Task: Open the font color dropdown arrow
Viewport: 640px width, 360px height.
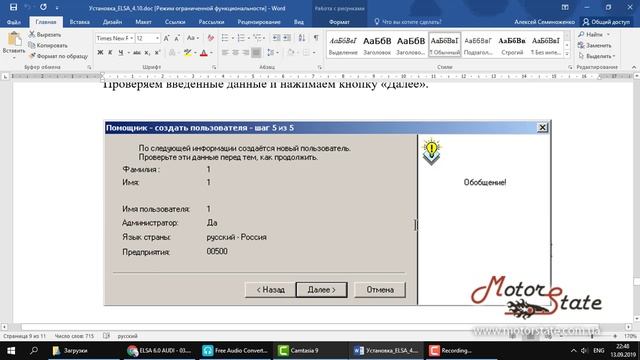Action: click(211, 53)
